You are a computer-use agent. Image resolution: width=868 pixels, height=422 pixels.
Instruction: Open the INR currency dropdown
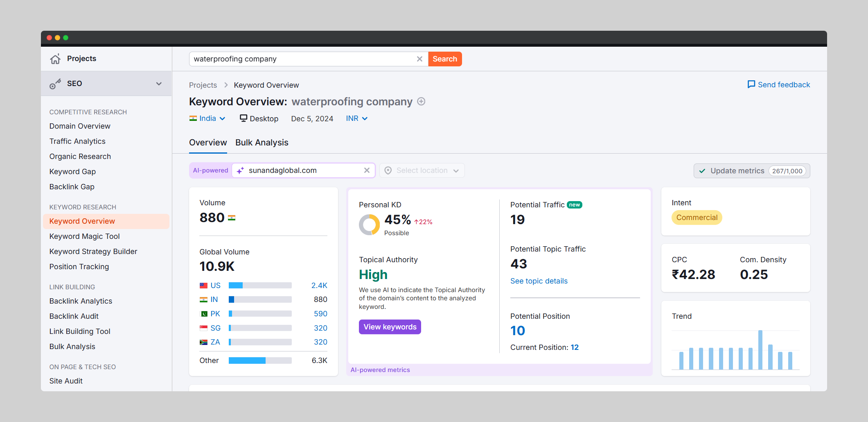[x=356, y=118]
